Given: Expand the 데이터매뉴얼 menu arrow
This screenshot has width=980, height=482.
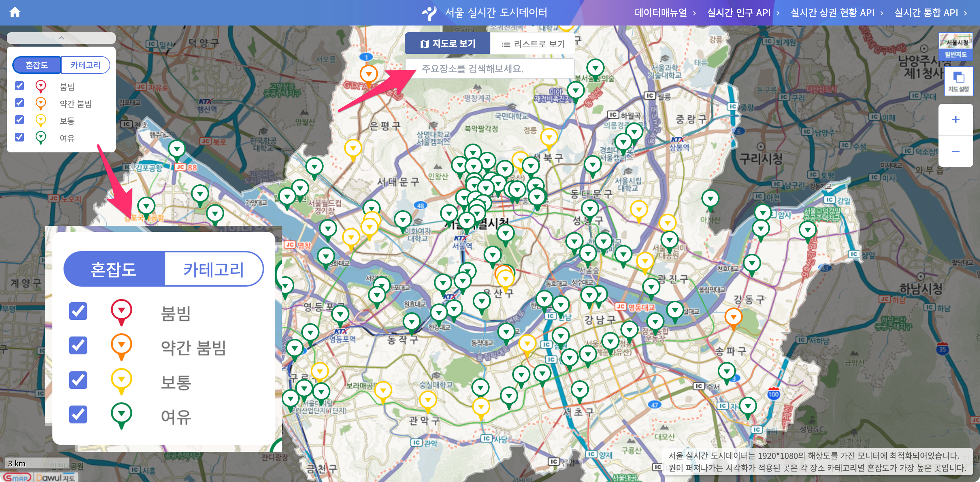Looking at the screenshot, I should (694, 13).
